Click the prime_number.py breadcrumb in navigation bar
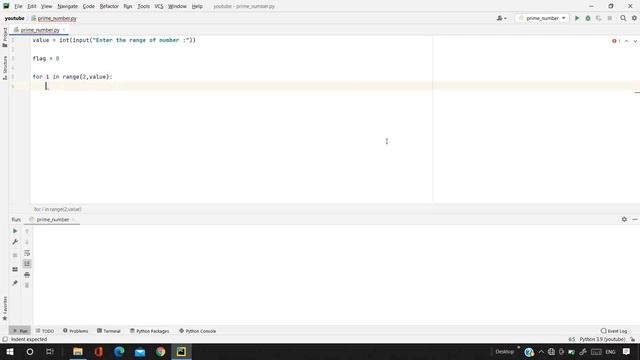 tap(54, 18)
